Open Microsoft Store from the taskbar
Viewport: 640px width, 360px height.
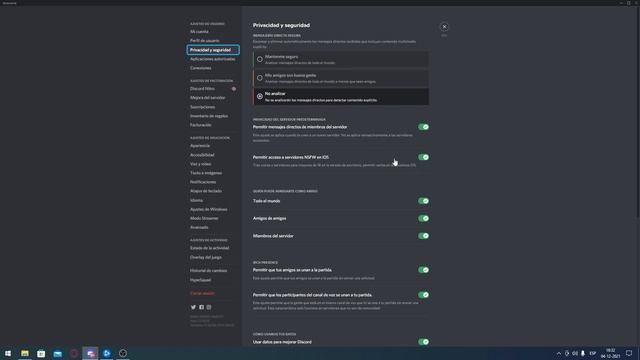41,353
